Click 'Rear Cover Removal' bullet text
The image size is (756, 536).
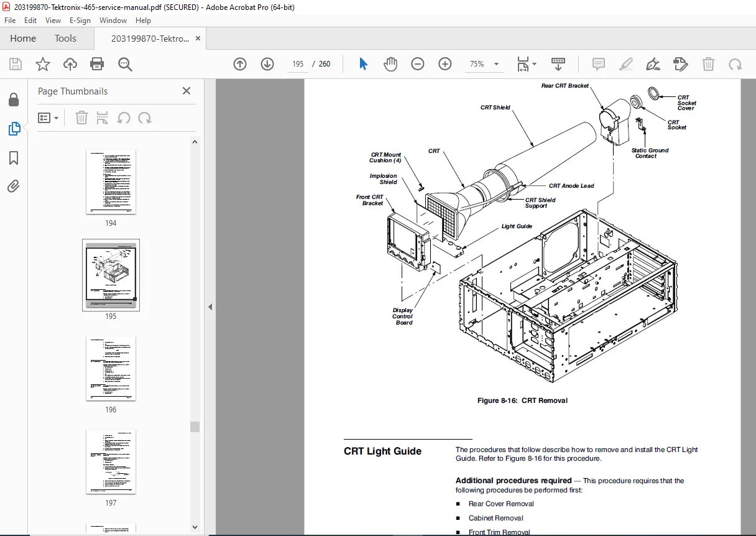click(x=501, y=504)
